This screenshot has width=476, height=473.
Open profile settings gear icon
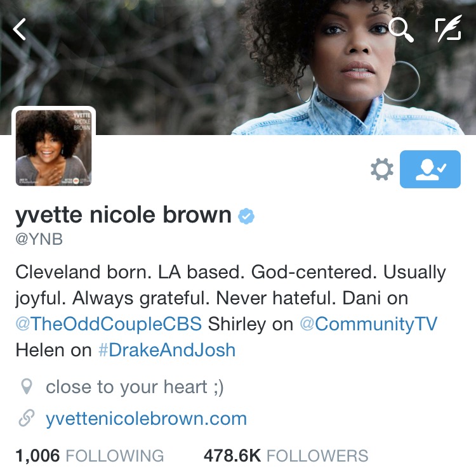[382, 169]
